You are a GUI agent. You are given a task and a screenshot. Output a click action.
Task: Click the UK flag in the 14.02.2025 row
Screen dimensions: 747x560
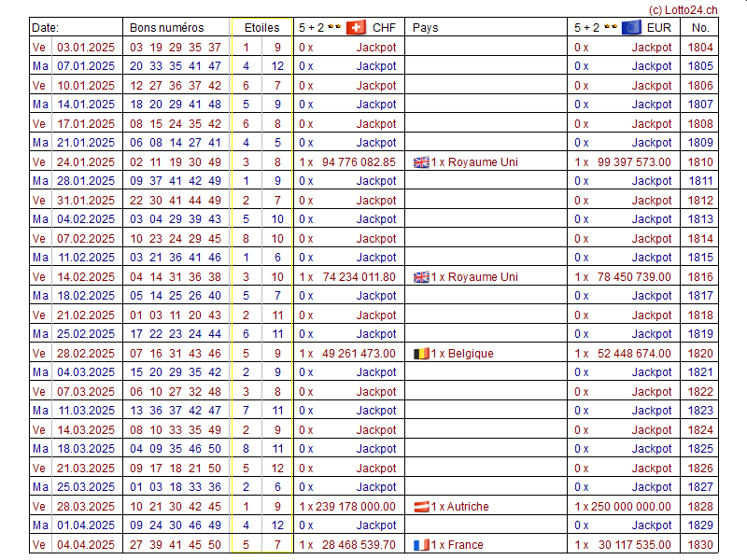pyautogui.click(x=421, y=277)
